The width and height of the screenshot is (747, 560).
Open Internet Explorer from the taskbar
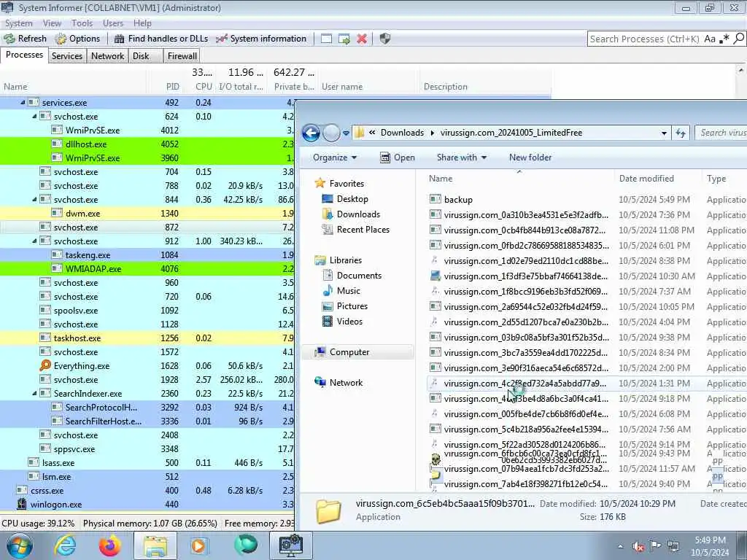65,545
